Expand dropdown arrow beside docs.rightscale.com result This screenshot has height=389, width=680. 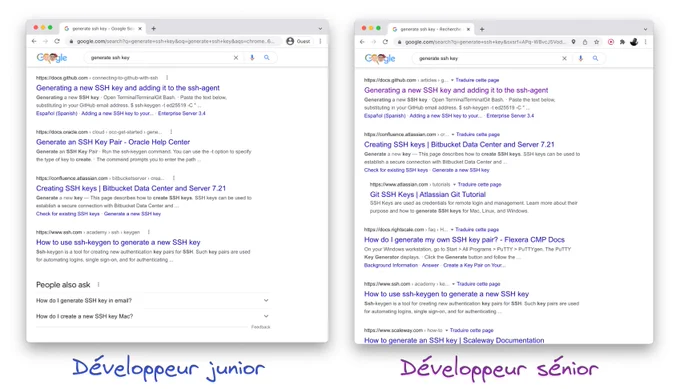pyautogui.click(x=452, y=230)
